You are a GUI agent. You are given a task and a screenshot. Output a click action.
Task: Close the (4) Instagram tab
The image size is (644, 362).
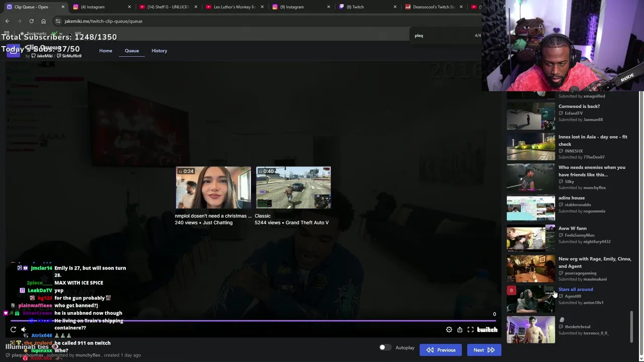click(x=129, y=7)
